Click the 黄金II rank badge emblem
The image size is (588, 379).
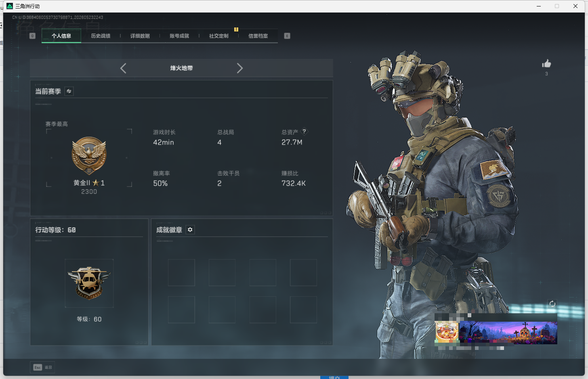click(89, 155)
